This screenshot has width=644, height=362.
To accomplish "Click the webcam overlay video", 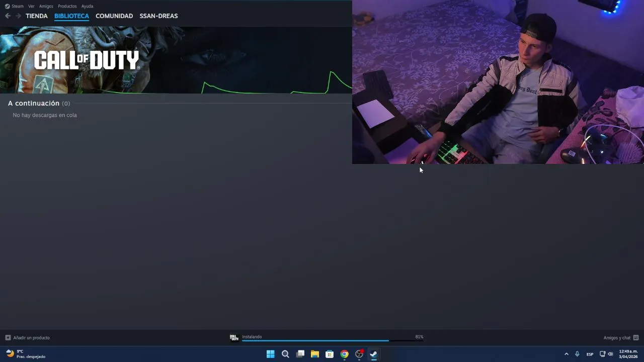I will coord(498,82).
